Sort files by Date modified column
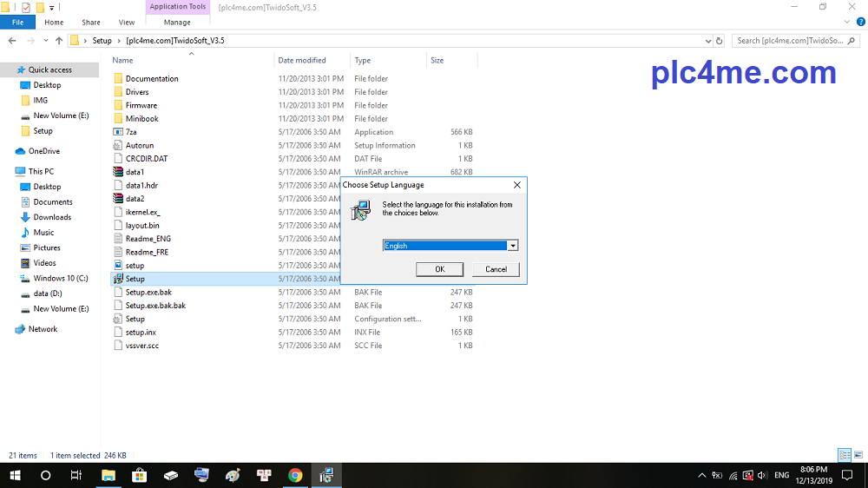The height and width of the screenshot is (488, 868). (302, 61)
